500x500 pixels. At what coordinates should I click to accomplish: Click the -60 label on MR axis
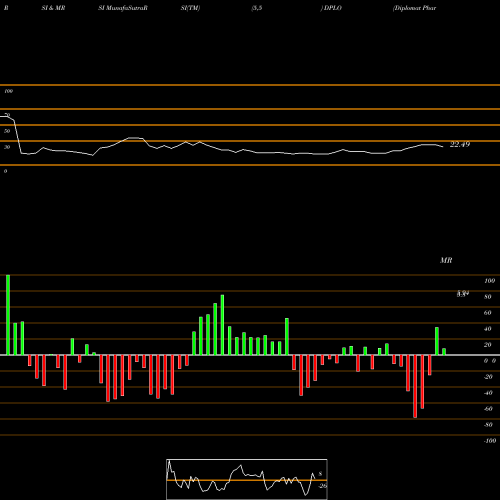[488, 409]
